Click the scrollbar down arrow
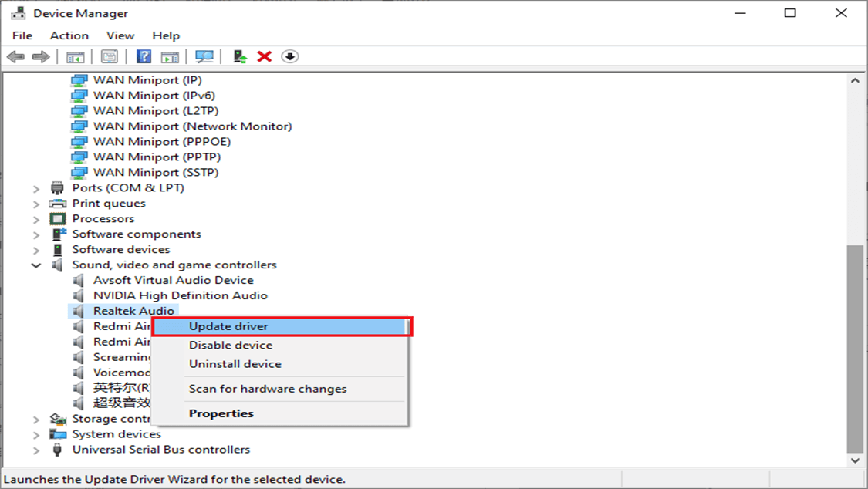Viewport: 868px width, 489px height. click(x=855, y=460)
